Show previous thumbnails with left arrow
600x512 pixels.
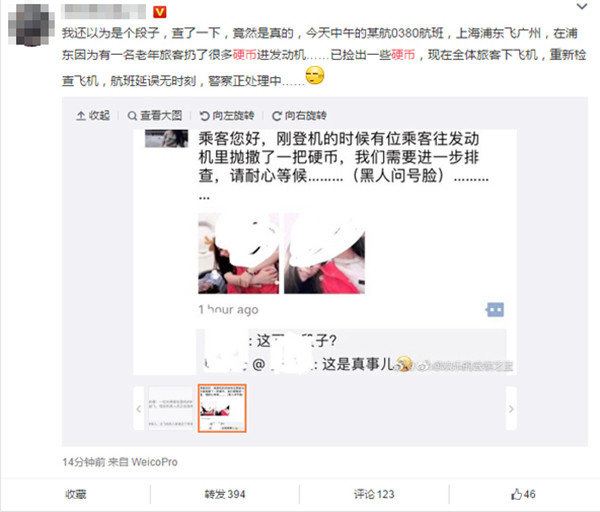(x=139, y=409)
